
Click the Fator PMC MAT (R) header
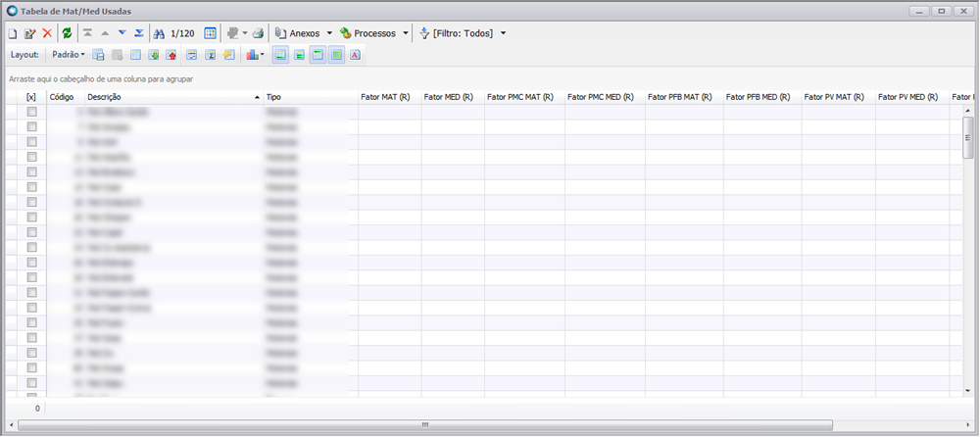pos(524,97)
